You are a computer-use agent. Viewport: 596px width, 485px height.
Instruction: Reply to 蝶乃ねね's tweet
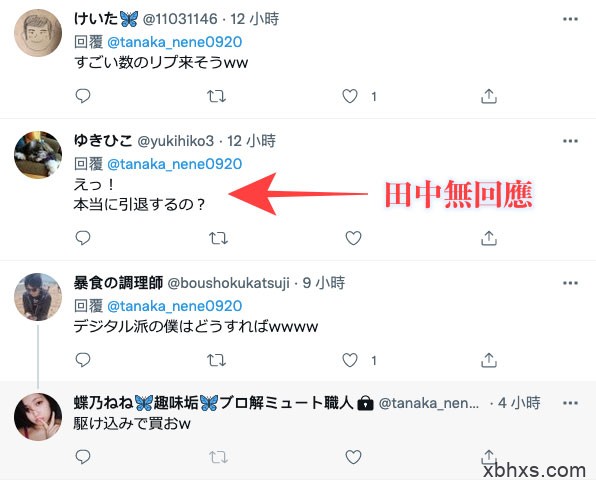83,456
